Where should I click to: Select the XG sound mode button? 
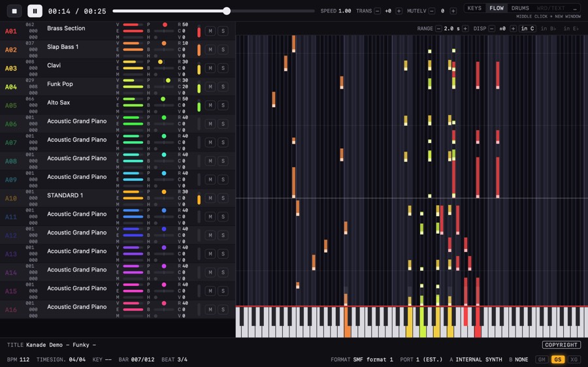574,360
